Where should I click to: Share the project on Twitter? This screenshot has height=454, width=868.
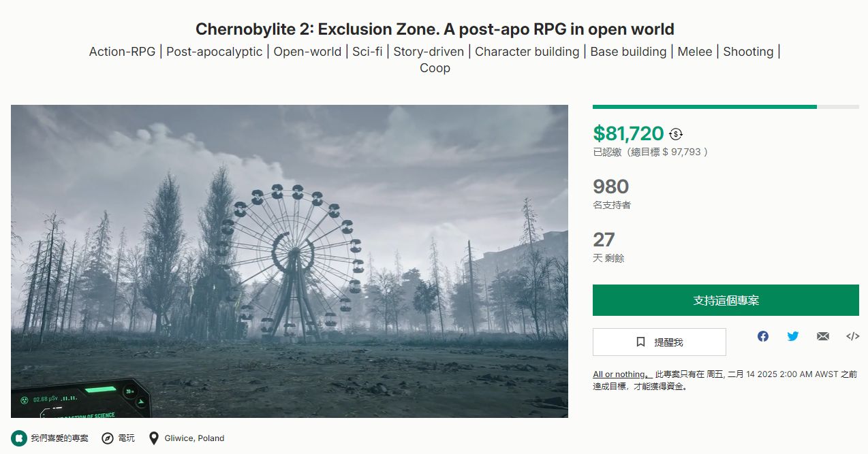click(x=793, y=336)
